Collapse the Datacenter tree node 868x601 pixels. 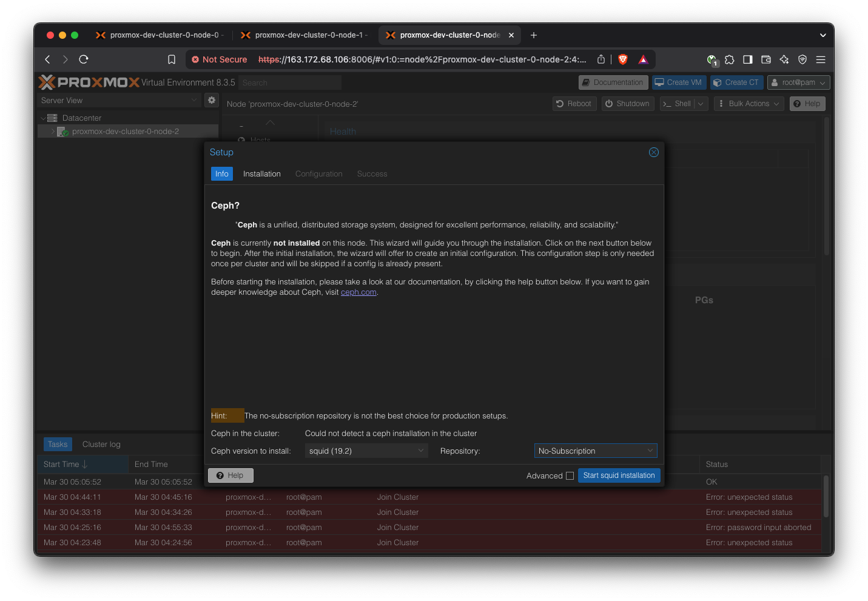click(x=44, y=118)
